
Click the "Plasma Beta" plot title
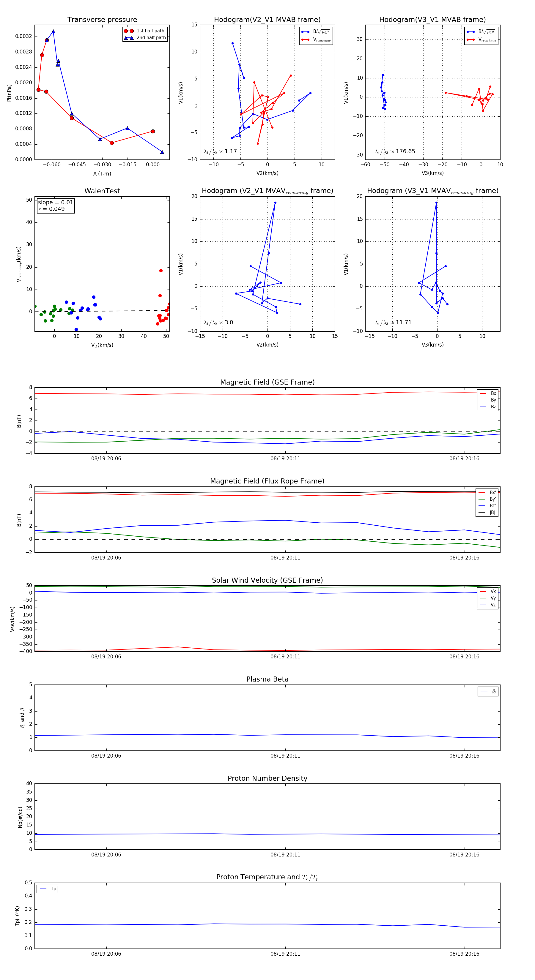tap(267, 679)
